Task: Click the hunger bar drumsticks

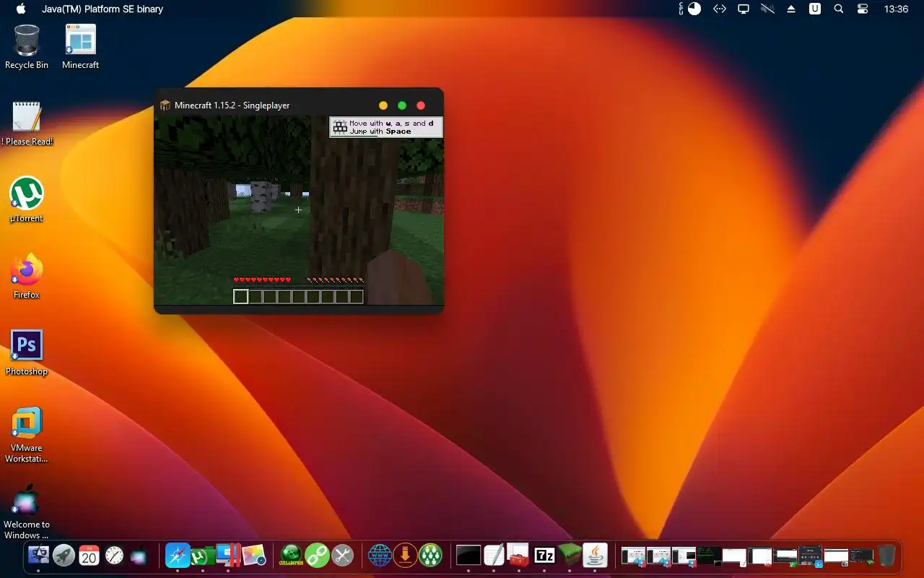Action: [335, 280]
